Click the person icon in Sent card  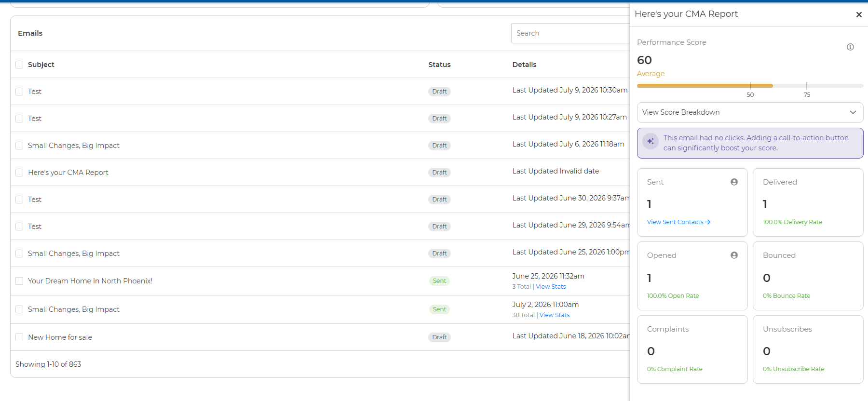[734, 182]
